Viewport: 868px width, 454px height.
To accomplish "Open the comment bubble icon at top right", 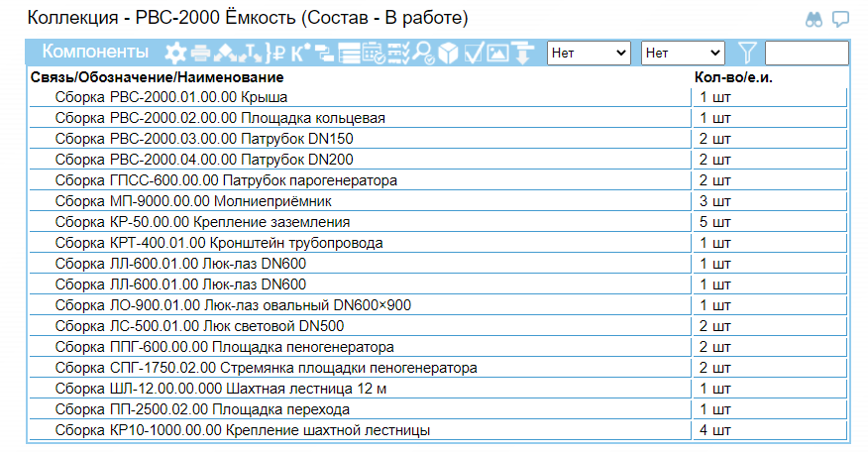I will [x=840, y=19].
